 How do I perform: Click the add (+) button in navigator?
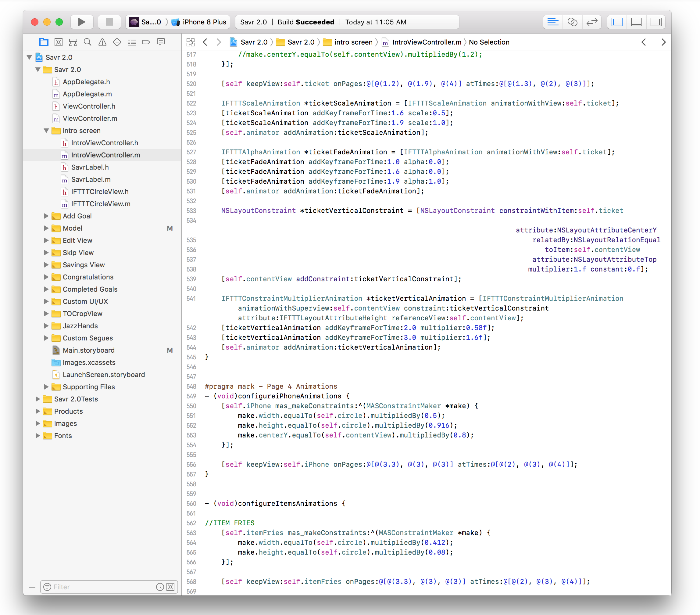tap(32, 587)
